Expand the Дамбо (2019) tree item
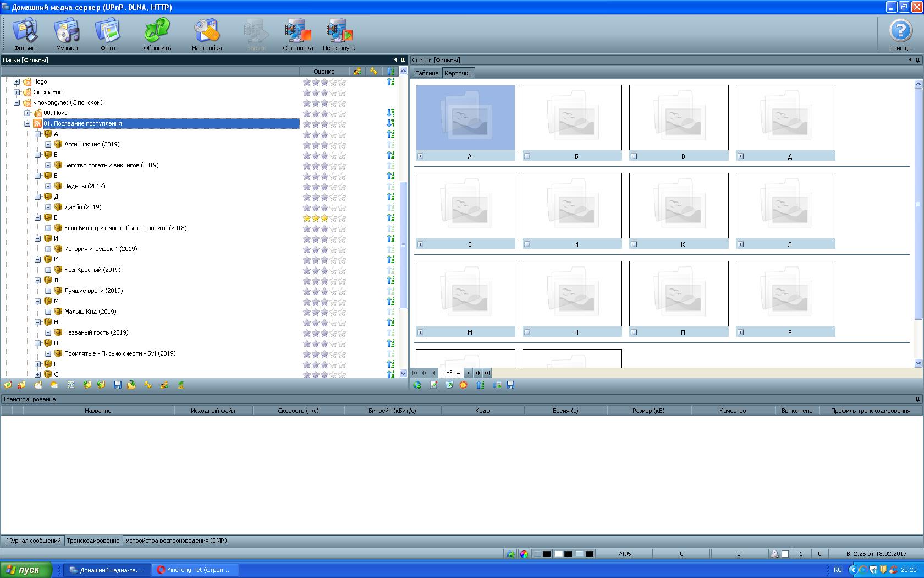 click(x=48, y=207)
